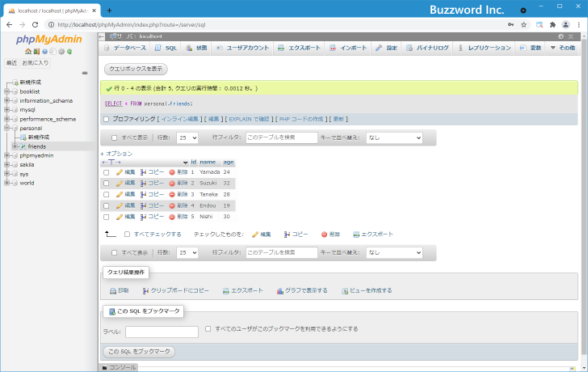Viewport: 588px width, 372px height.
Task: Click red delete icon for Tanaka row
Action: click(172, 194)
